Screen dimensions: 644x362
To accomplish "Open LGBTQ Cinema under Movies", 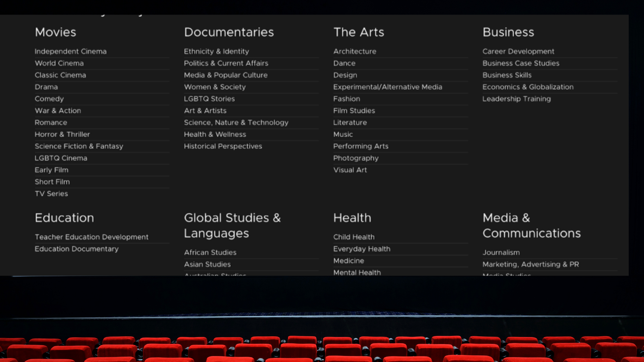I will click(x=61, y=158).
